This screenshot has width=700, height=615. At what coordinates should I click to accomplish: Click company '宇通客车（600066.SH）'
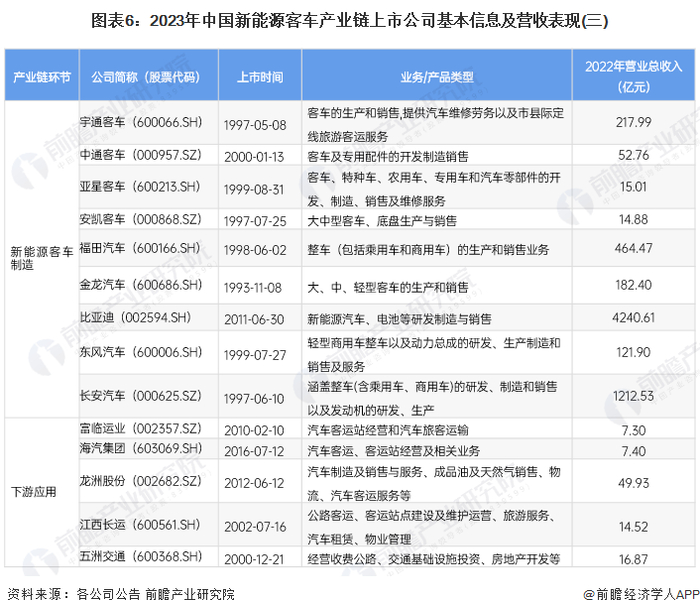click(x=141, y=122)
